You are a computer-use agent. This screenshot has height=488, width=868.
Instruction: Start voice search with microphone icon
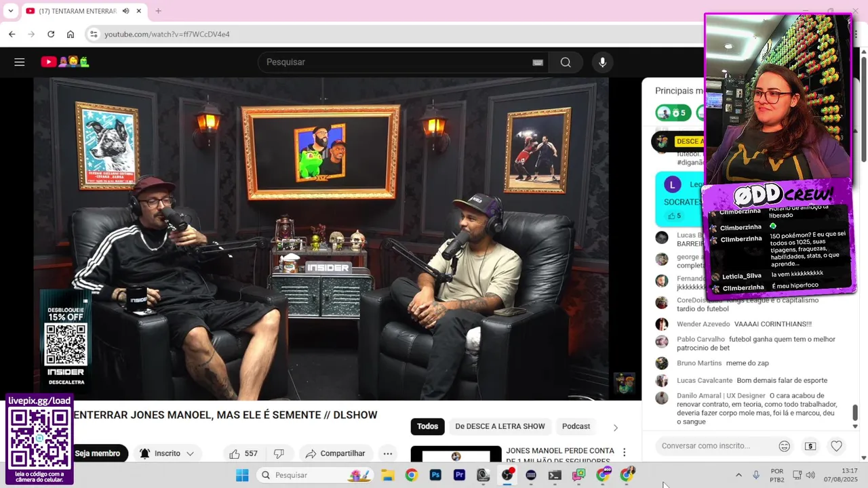602,62
